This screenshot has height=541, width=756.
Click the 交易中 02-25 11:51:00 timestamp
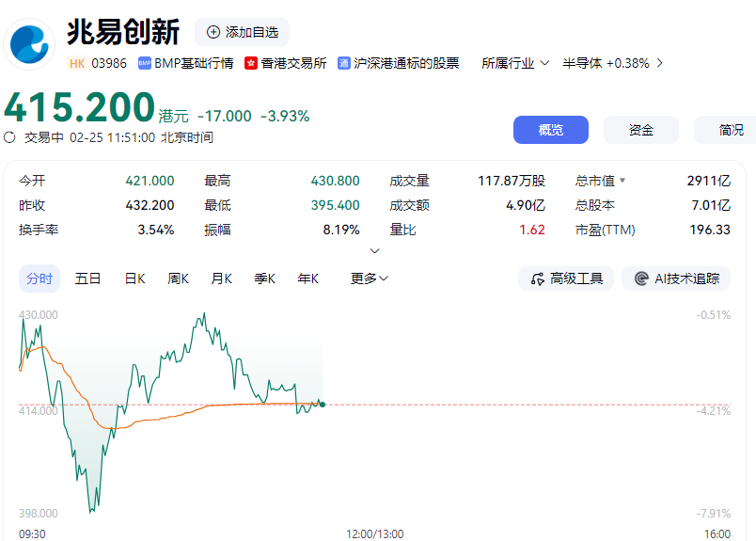(x=118, y=137)
